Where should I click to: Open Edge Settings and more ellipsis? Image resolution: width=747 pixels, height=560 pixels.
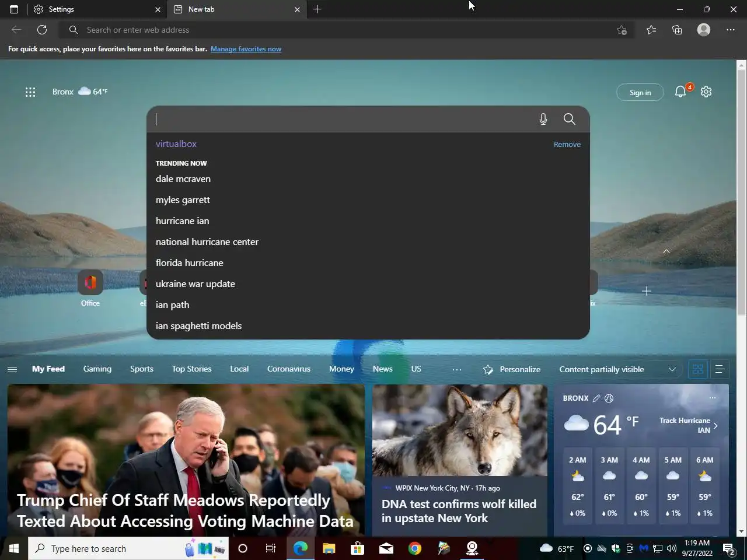pyautogui.click(x=731, y=30)
